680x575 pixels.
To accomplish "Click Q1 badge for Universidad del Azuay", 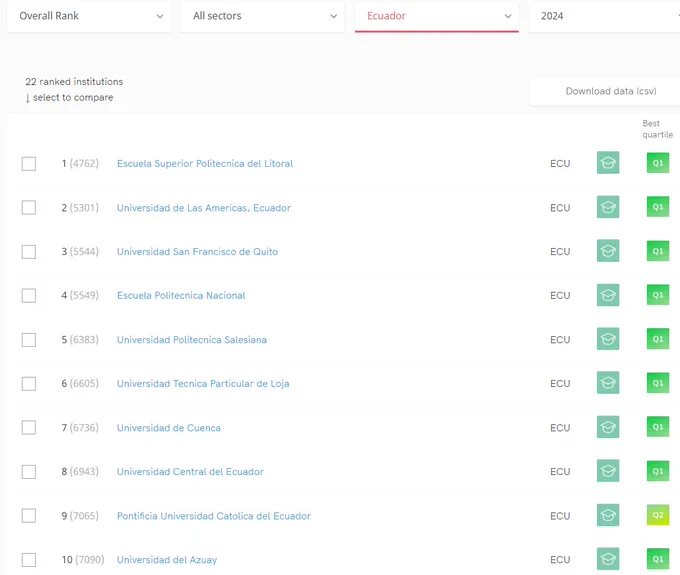I will click(x=658, y=559).
